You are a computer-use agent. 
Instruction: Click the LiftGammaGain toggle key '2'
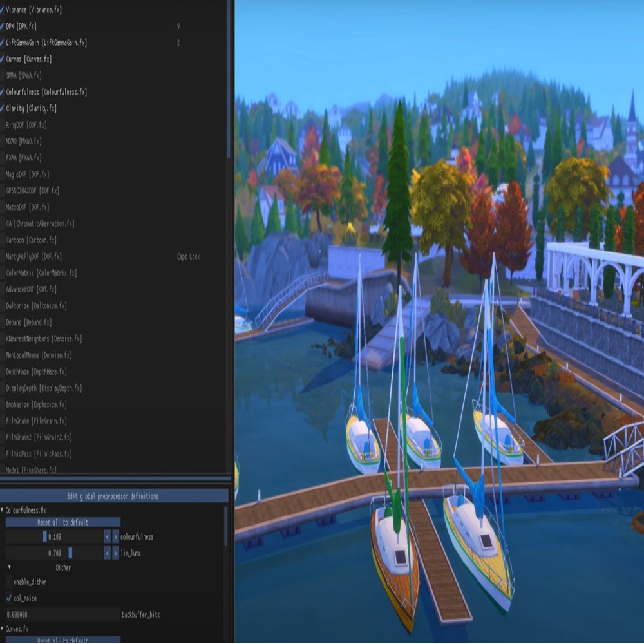tap(178, 43)
